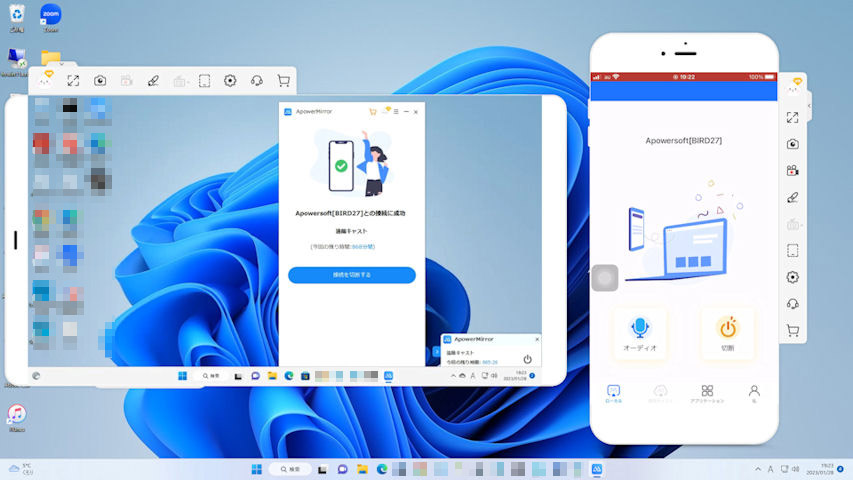Expand the chevron tab above horizontal toolbar
The image size is (853, 480).
[61, 64]
